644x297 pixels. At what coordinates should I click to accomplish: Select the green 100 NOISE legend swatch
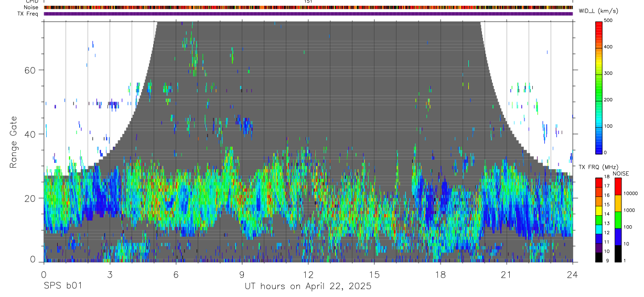(x=618, y=220)
